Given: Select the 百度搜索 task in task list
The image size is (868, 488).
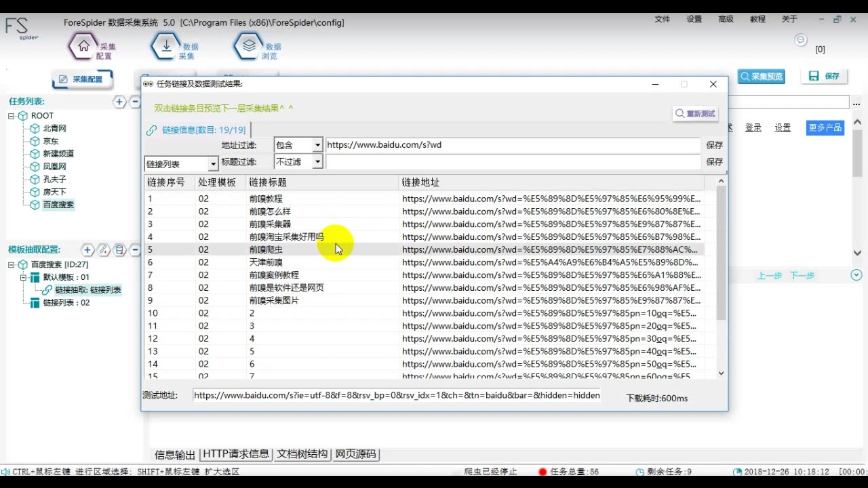Looking at the screenshot, I should 58,205.
